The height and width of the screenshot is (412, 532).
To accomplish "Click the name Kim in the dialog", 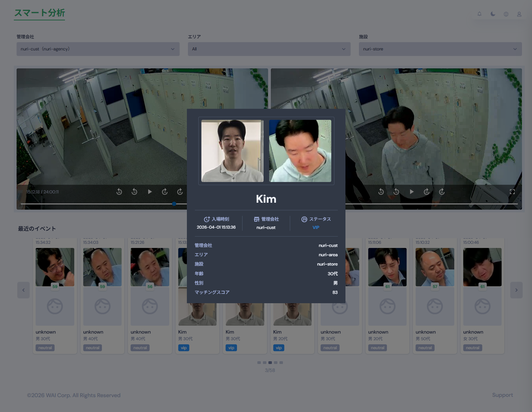I will (266, 199).
